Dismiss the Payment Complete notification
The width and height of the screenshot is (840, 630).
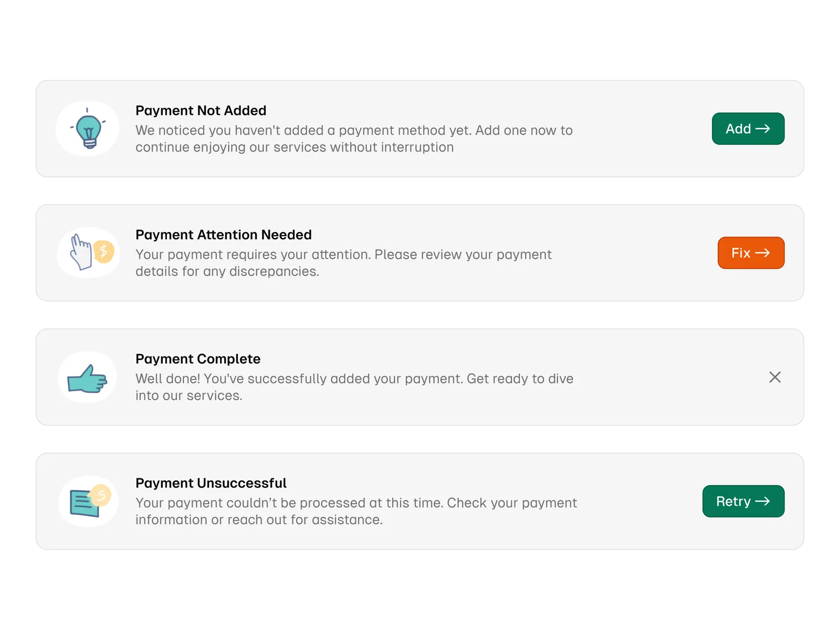[775, 377]
